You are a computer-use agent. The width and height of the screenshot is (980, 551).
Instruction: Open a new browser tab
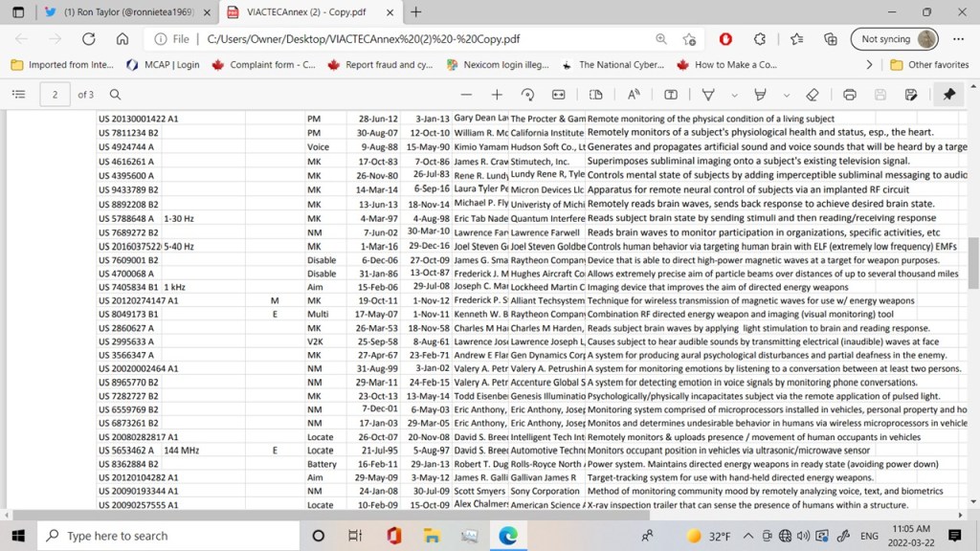(416, 12)
